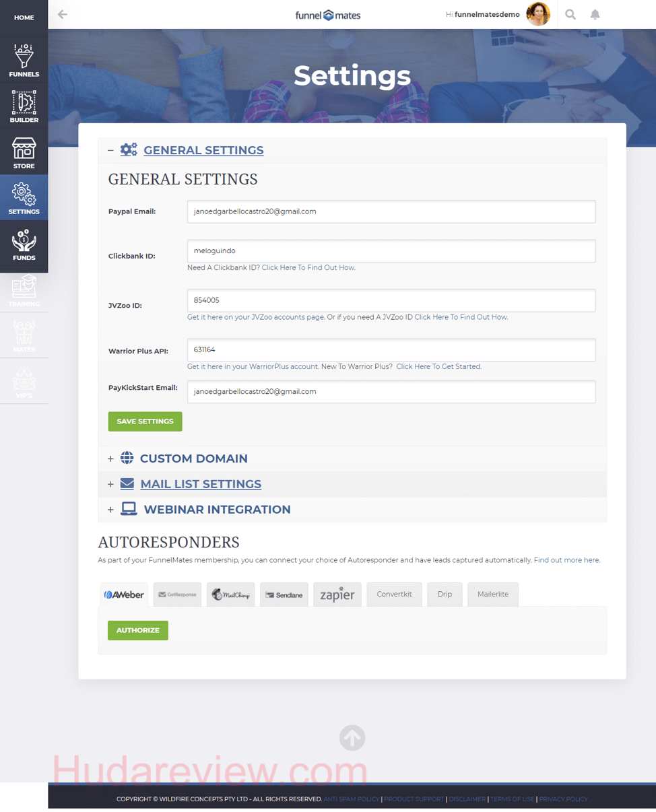The image size is (656, 812).
Task: Select the Convertkit autoresponder tab
Action: pos(395,595)
